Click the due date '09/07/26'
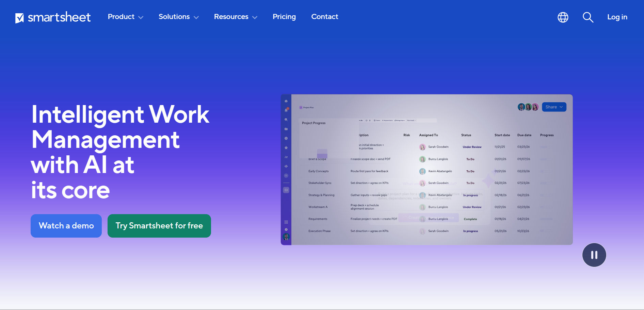Image resolution: width=644 pixels, height=310 pixels. 524,159
